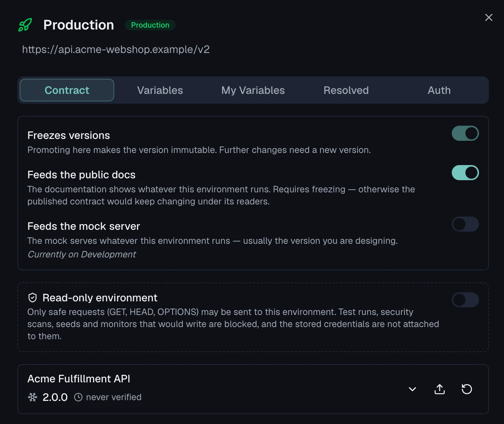504x424 pixels.
Task: Enable Feeds the mock server switch
Action: pos(465,224)
